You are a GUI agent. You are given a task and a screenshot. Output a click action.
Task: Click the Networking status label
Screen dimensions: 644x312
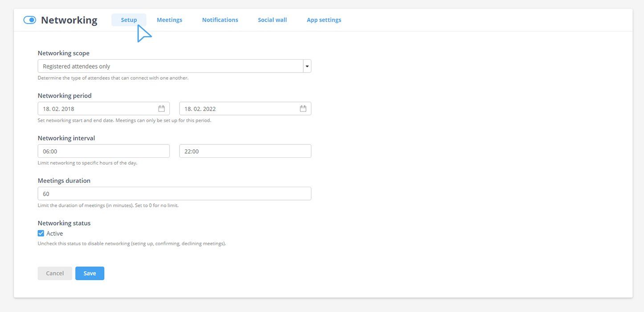64,223
